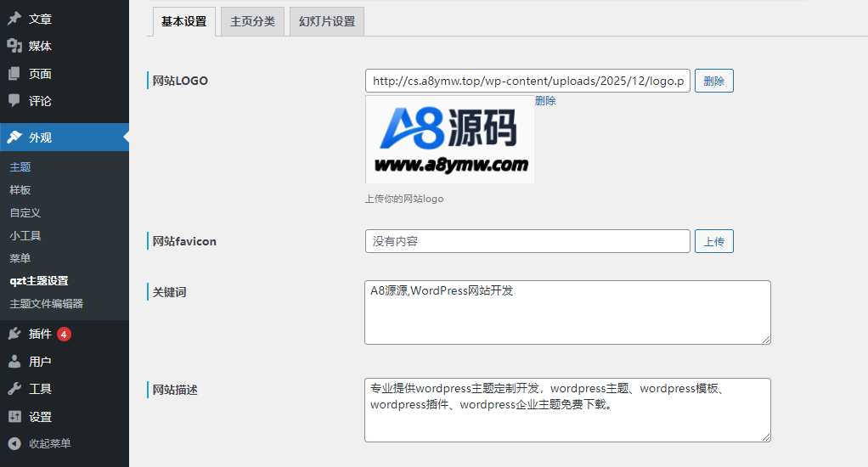Open the 样板 submenu item
868x467 pixels.
pos(20,190)
